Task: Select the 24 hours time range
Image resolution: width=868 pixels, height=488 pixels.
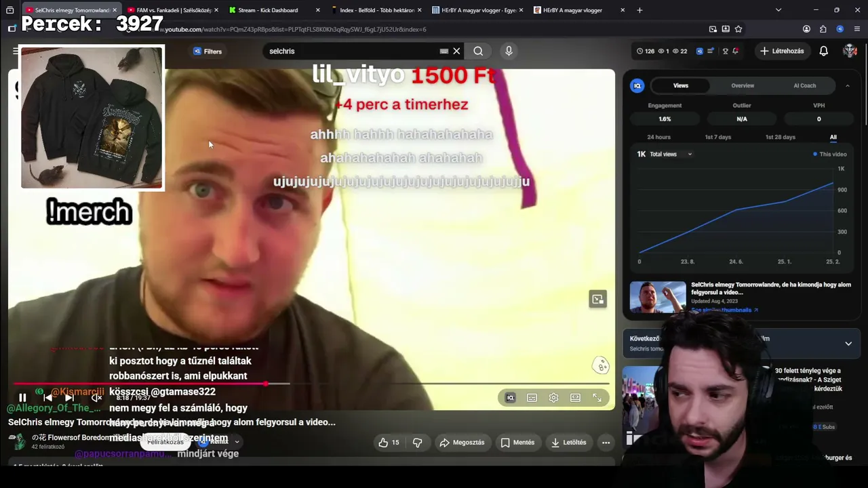Action: point(658,137)
